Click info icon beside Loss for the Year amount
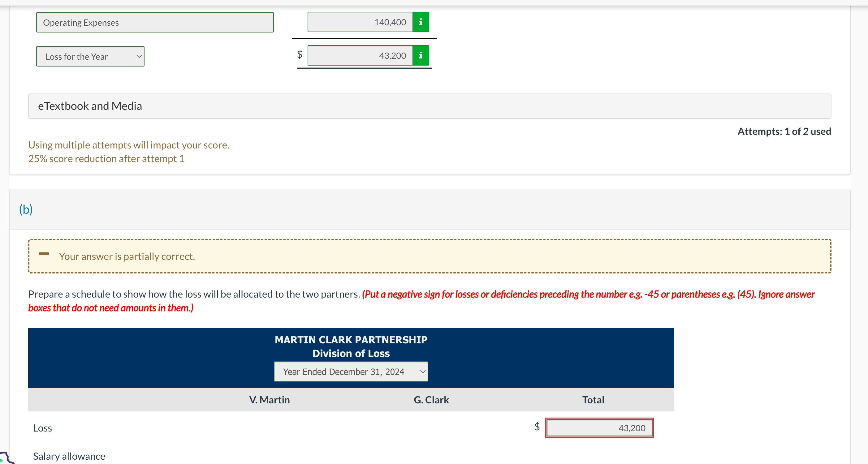The width and height of the screenshot is (868, 464). tap(421, 56)
